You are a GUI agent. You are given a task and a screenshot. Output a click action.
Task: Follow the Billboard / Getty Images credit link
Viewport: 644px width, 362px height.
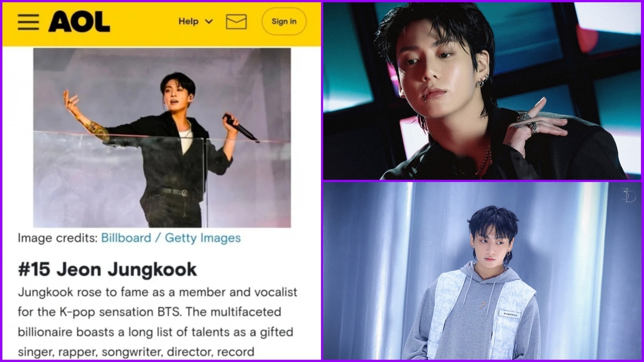[x=171, y=238]
